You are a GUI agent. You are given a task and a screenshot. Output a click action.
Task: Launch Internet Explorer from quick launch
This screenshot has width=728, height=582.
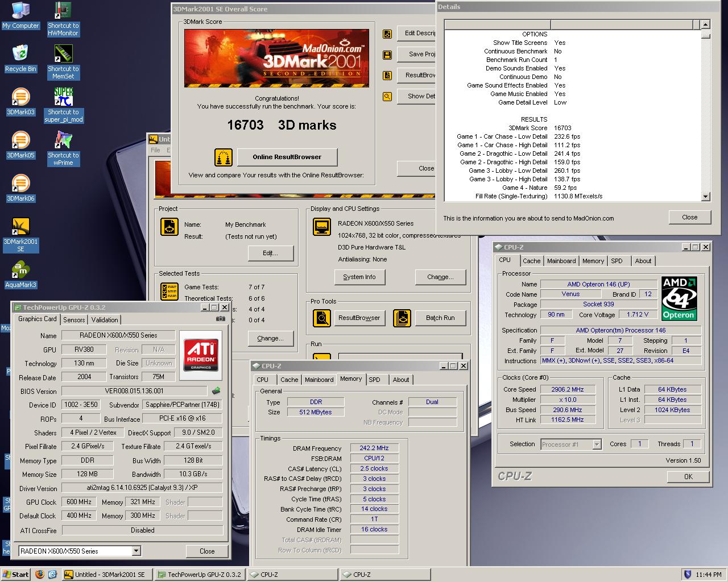pos(52,575)
